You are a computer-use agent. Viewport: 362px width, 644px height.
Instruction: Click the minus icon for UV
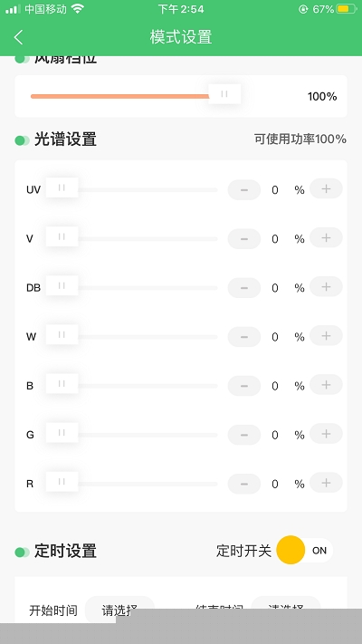(244, 189)
